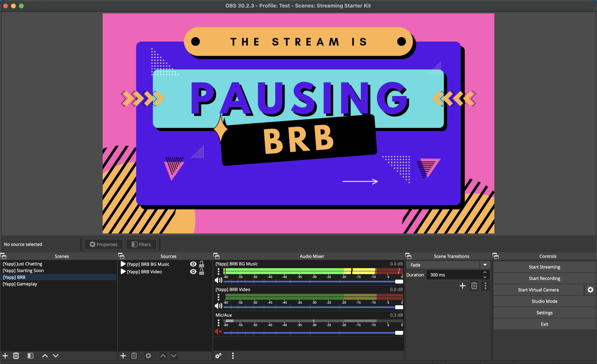Remove selected source with trash icon

(134, 356)
